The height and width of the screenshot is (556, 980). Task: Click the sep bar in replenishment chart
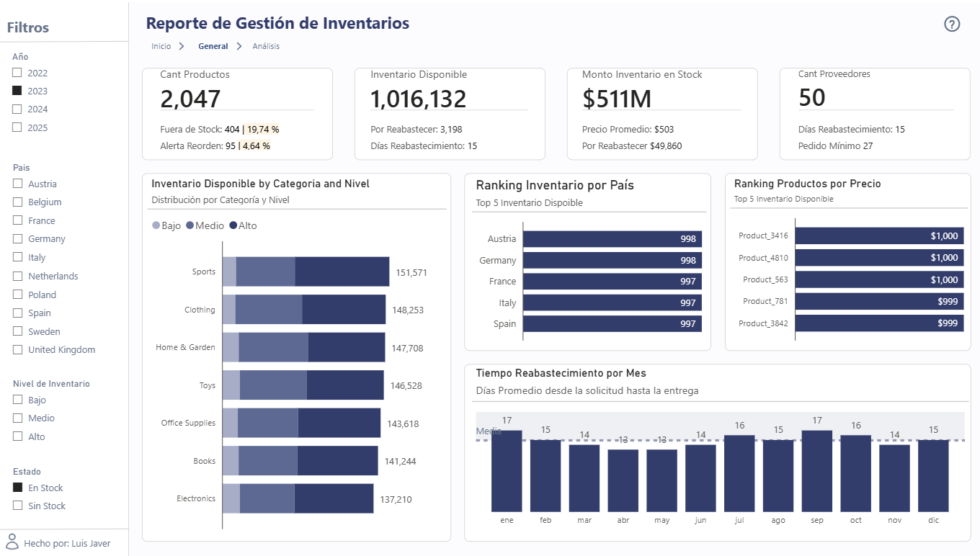(816, 471)
